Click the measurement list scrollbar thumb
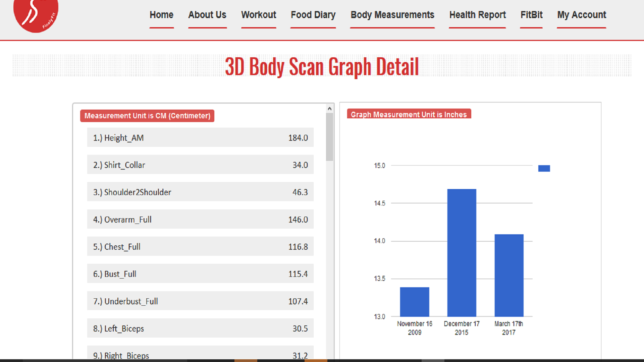This screenshot has height=362, width=644. 329,137
